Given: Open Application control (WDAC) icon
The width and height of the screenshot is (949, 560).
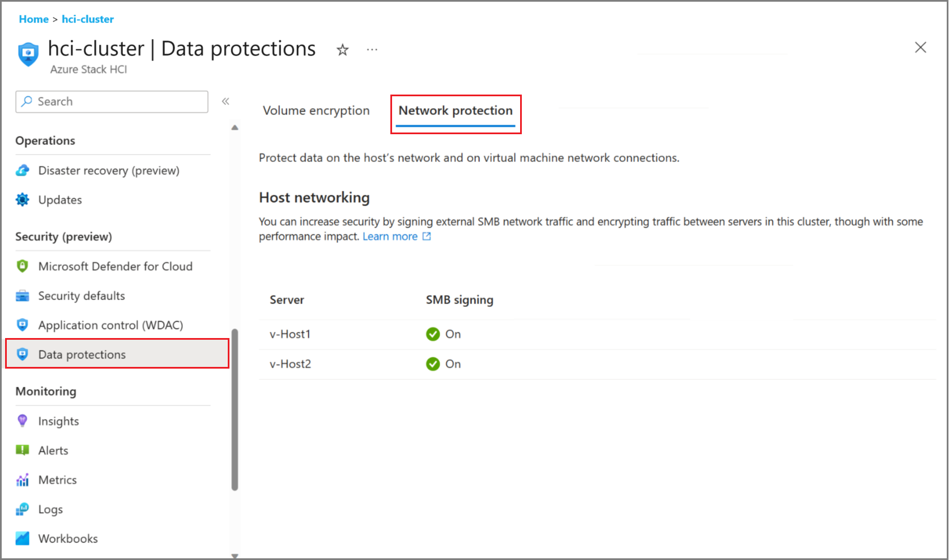Looking at the screenshot, I should pyautogui.click(x=23, y=325).
